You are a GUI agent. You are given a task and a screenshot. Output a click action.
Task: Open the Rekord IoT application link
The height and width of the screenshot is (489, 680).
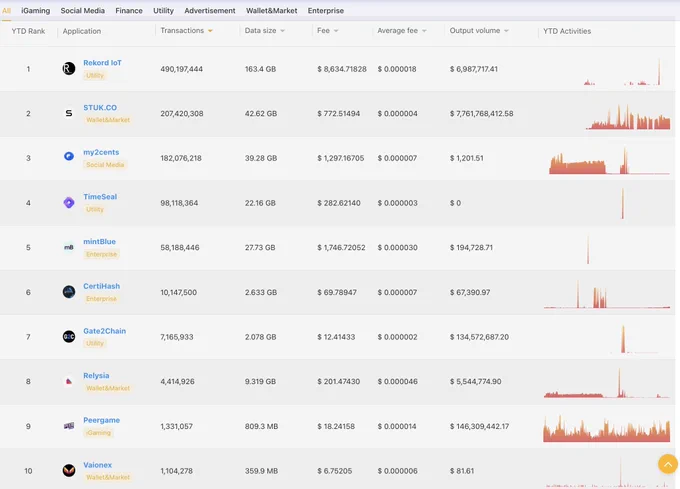[x=102, y=63]
